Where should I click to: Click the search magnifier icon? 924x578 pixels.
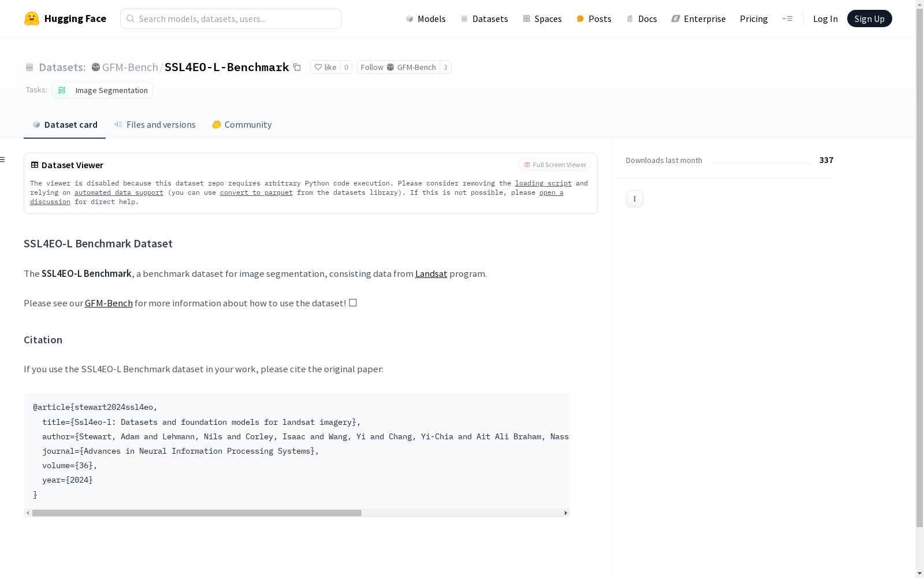coord(131,18)
